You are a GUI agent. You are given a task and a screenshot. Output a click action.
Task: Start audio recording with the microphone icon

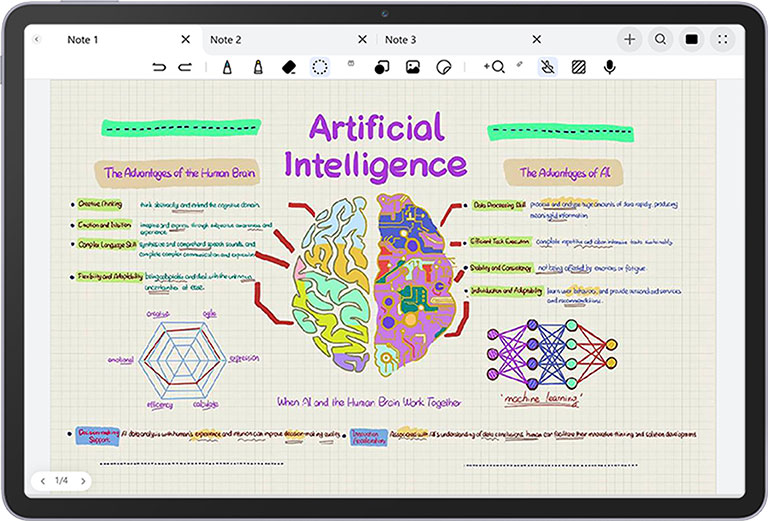point(609,67)
